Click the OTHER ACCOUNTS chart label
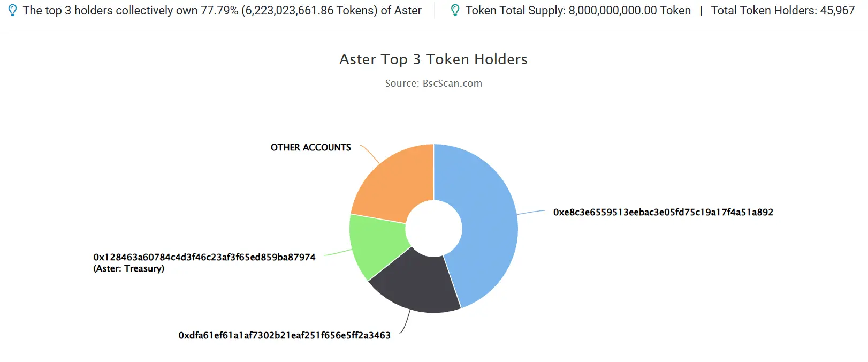This screenshot has height=362, width=868. 311,147
